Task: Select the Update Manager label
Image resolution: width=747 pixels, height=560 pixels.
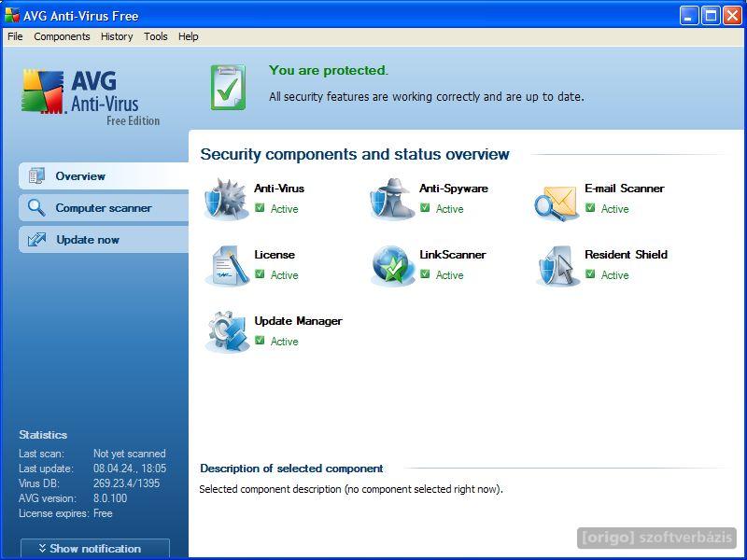Action: (x=298, y=321)
